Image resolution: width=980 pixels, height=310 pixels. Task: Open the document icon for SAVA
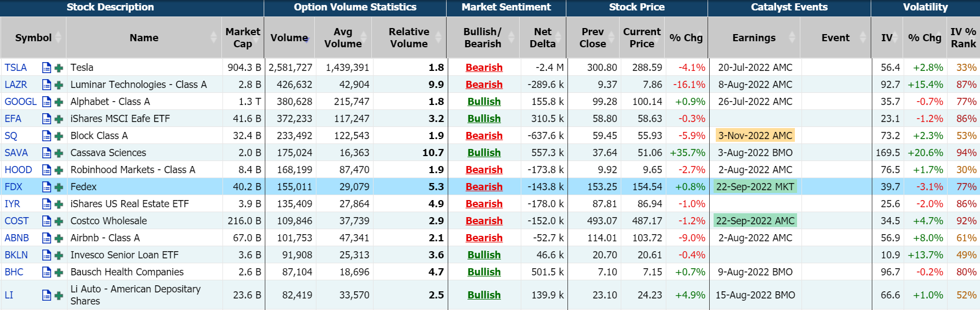pos(47,153)
